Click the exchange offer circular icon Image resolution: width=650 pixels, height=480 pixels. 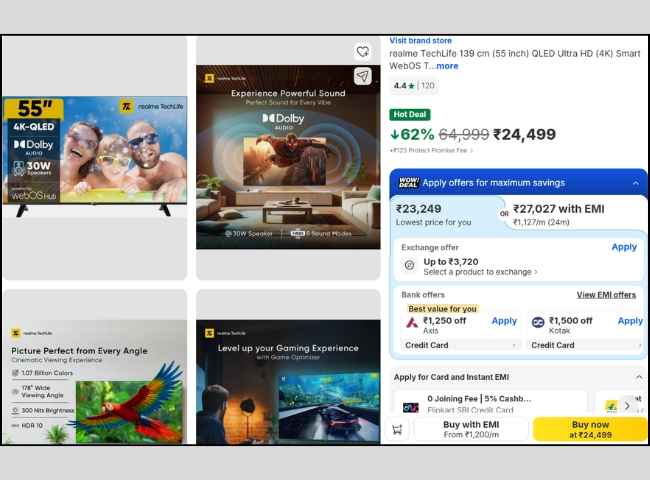point(410,265)
